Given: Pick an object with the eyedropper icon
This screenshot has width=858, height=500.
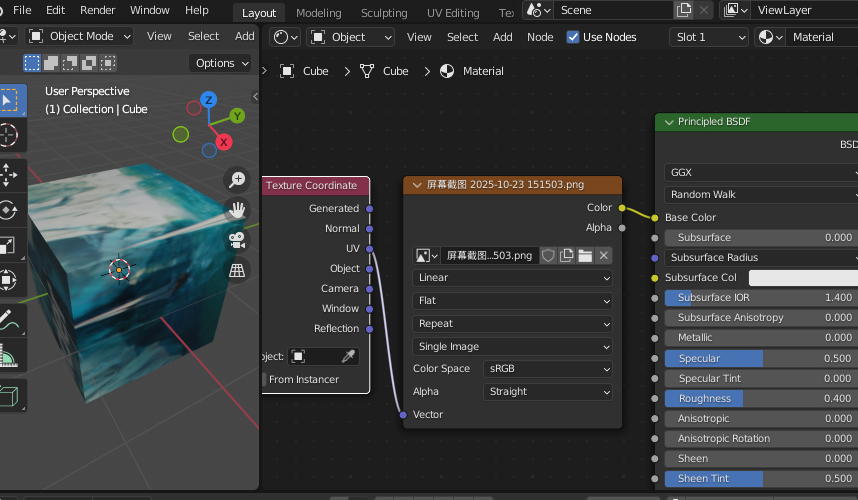Looking at the screenshot, I should (x=348, y=357).
